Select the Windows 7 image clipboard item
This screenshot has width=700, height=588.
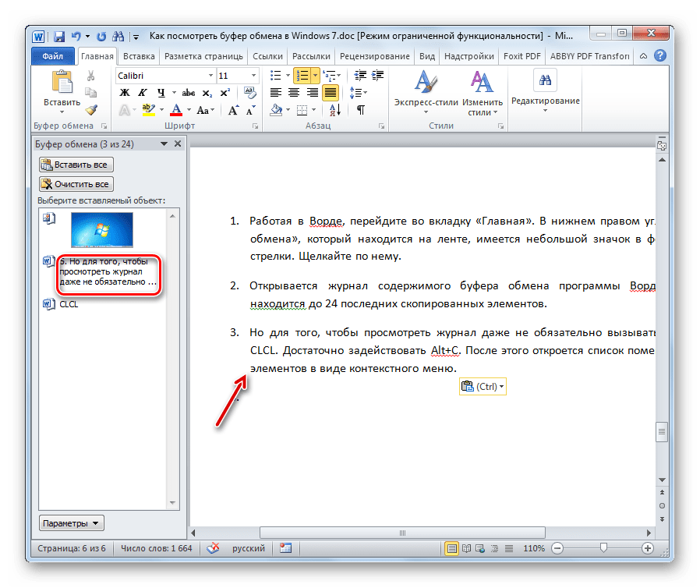(102, 230)
